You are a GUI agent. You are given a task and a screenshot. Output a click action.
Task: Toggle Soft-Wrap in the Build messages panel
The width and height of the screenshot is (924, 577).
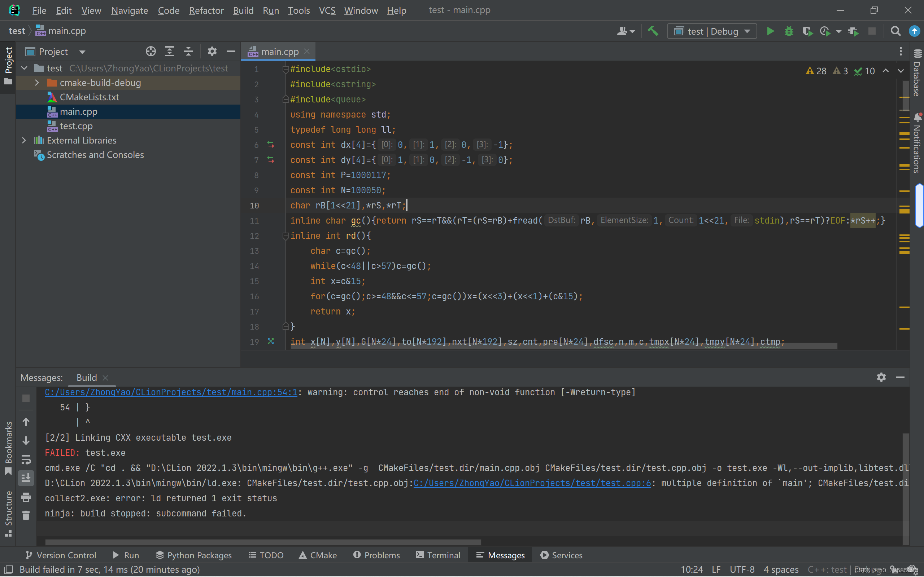tap(26, 459)
